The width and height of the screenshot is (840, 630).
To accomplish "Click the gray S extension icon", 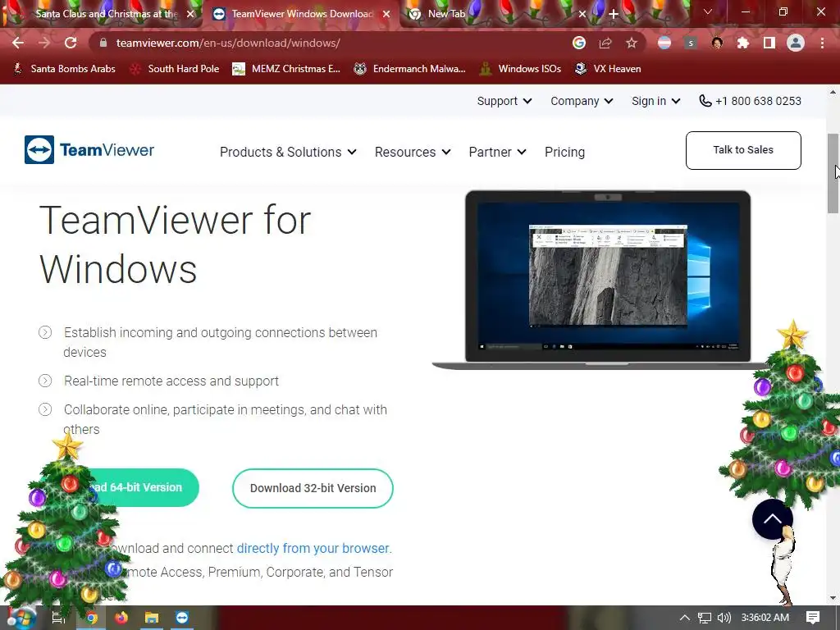I will tap(691, 43).
